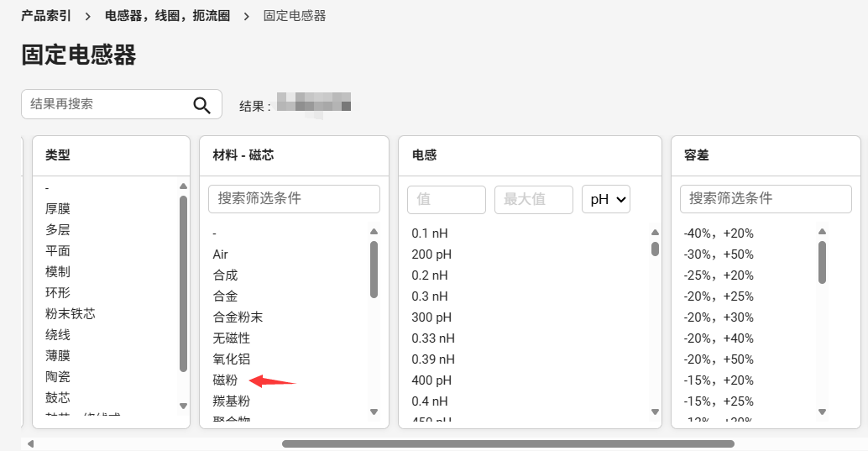
Task: Click the magnifying glass search icon
Action: pyautogui.click(x=201, y=105)
